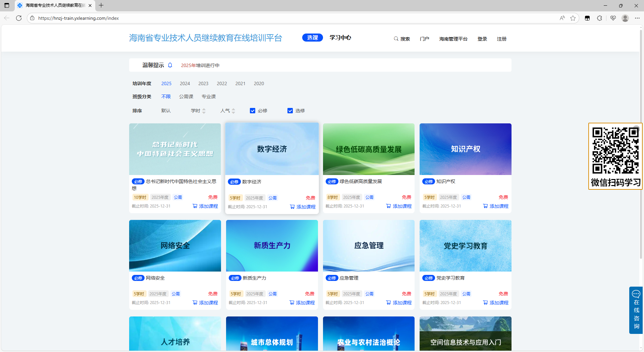Screen dimensions: 644x352
Task: Open 城市总体规划 course thumbnail
Action: click(x=272, y=334)
